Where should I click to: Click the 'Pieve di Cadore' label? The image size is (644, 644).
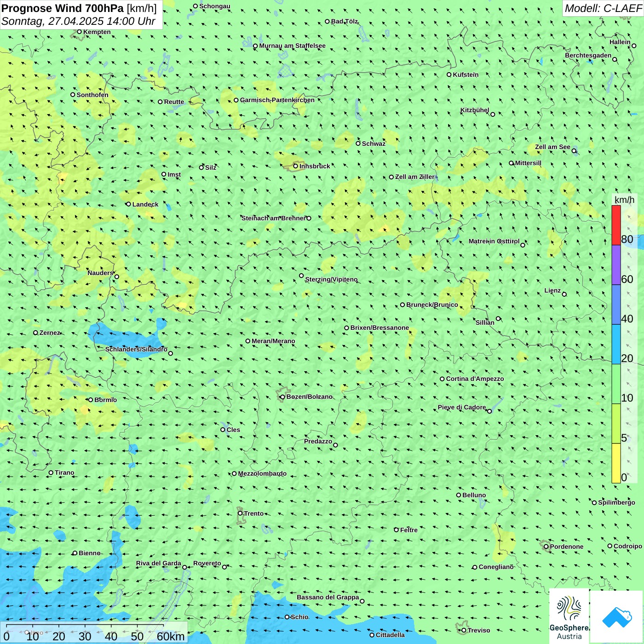coord(462,407)
